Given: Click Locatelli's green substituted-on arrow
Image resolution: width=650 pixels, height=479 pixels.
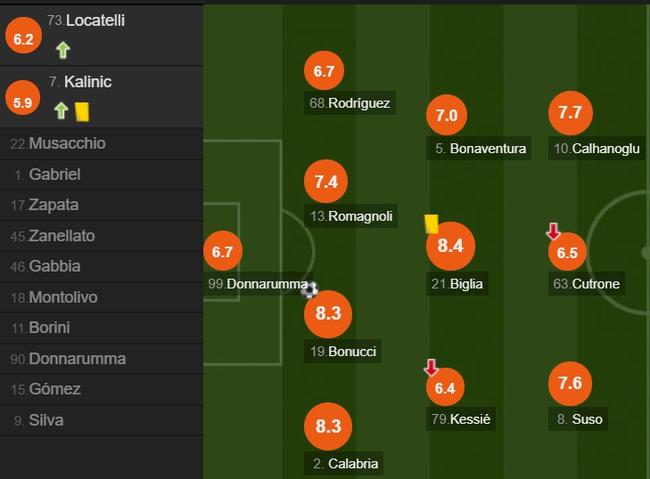Looking at the screenshot, I should (x=63, y=50).
